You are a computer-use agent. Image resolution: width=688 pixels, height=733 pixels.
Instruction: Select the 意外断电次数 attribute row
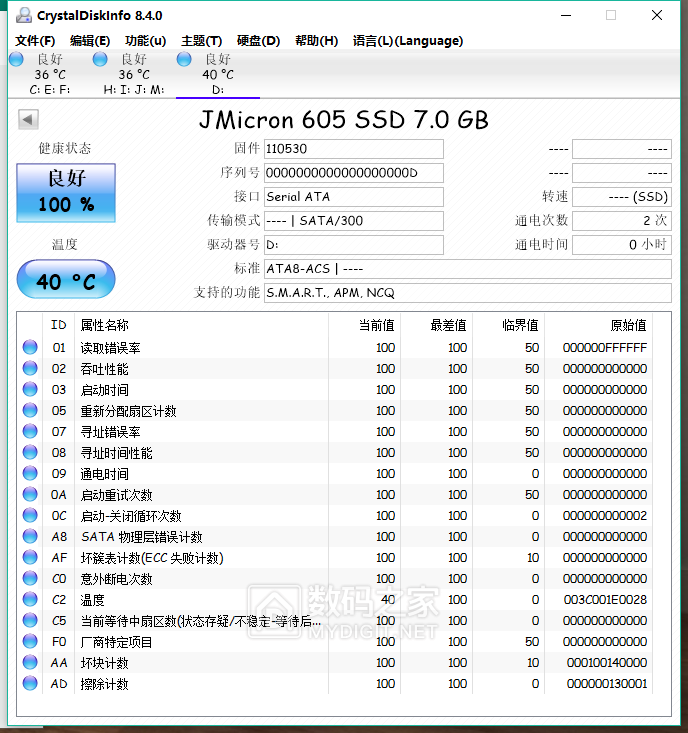[x=335, y=579]
